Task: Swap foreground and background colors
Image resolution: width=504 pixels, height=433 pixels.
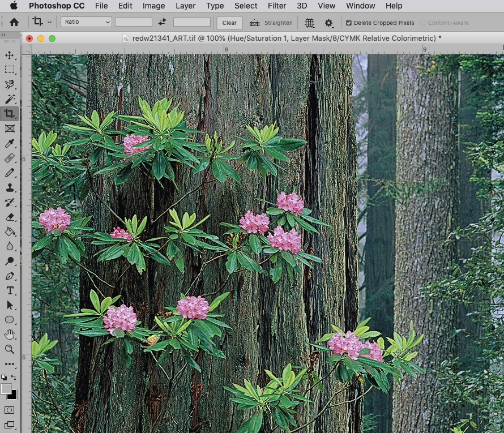Action: 14,377
